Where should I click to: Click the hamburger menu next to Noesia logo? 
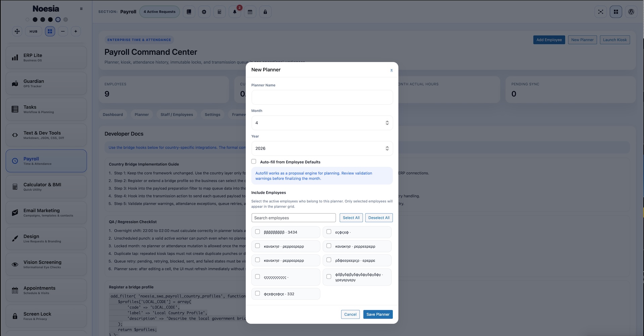point(81,9)
